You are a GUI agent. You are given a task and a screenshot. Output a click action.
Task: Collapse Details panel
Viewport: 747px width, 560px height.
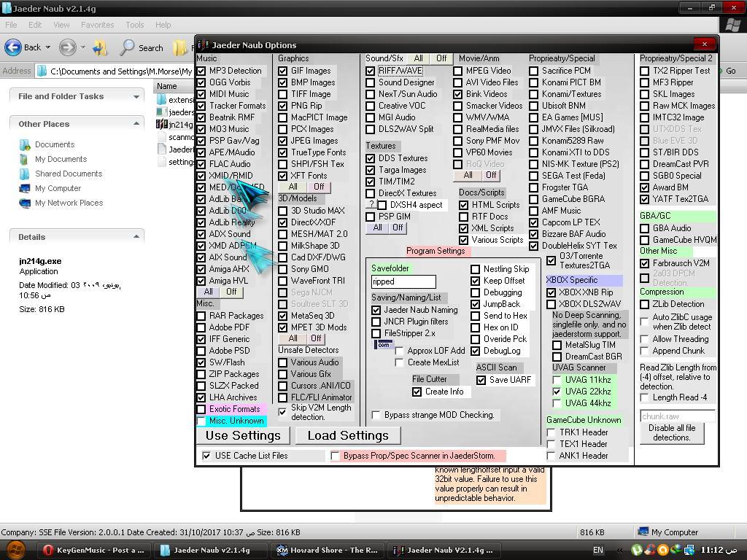(136, 237)
